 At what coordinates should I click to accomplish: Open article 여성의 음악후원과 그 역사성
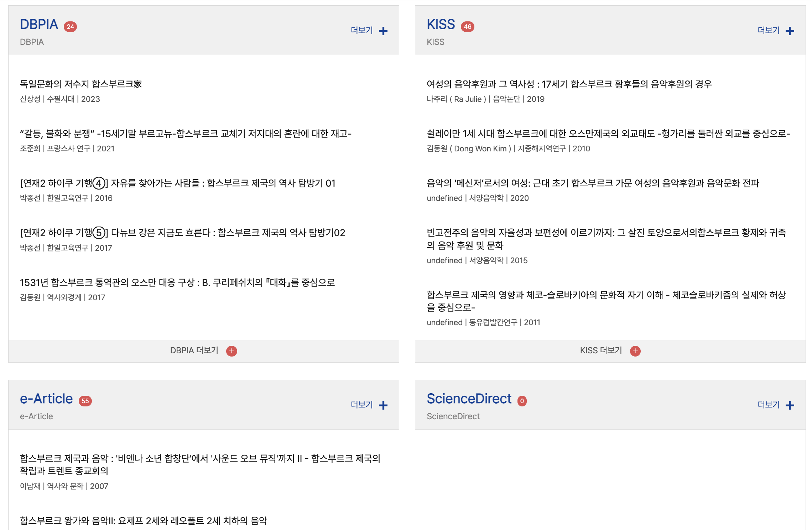click(x=569, y=84)
